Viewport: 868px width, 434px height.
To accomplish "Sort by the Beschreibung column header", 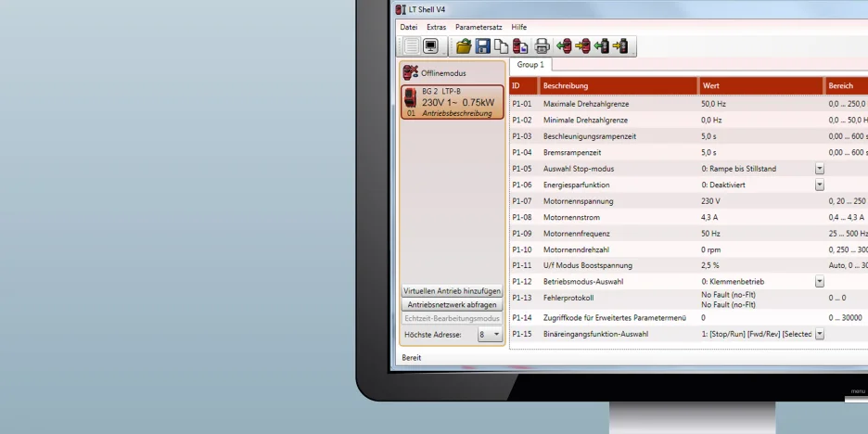I will [619, 86].
